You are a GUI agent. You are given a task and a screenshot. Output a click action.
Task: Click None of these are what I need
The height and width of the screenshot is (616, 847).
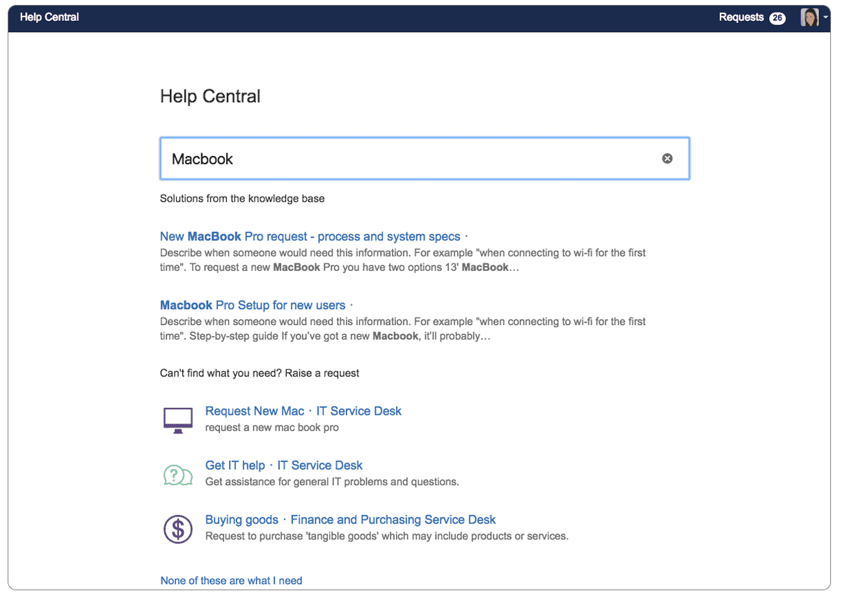(231, 581)
